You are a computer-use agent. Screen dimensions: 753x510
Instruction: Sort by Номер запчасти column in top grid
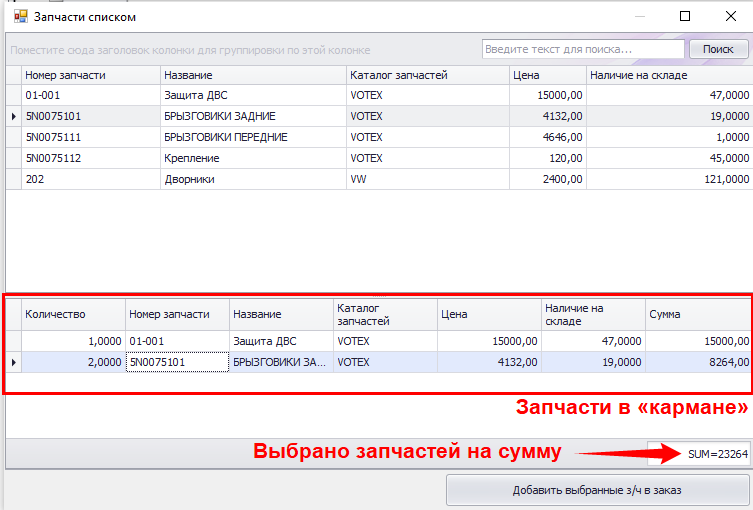point(90,75)
